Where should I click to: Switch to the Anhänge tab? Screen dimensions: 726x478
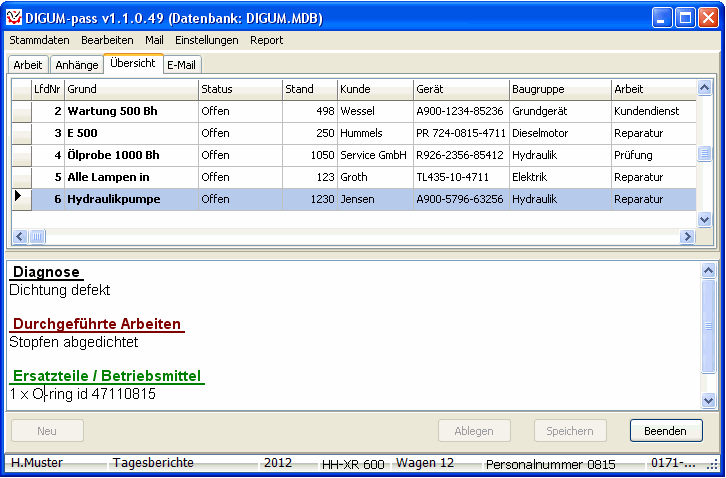coord(77,65)
